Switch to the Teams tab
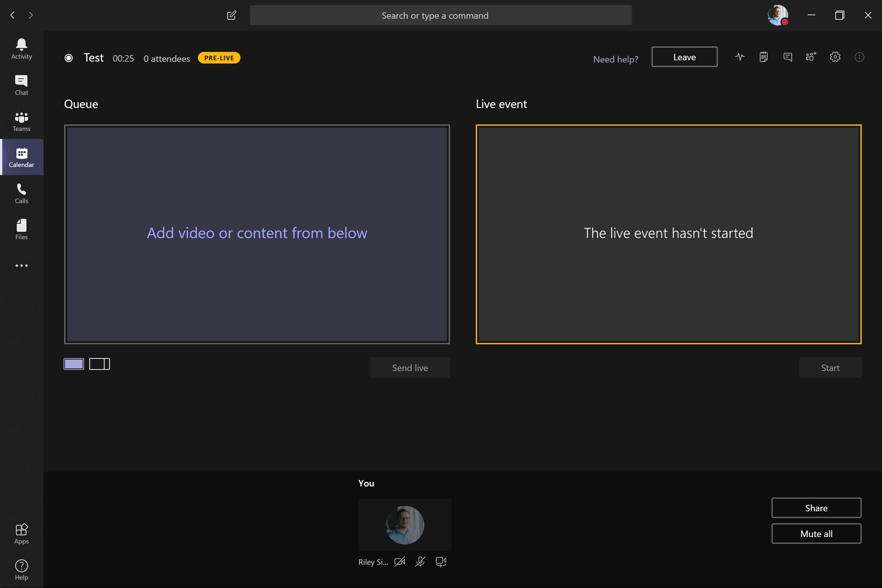 point(21,122)
